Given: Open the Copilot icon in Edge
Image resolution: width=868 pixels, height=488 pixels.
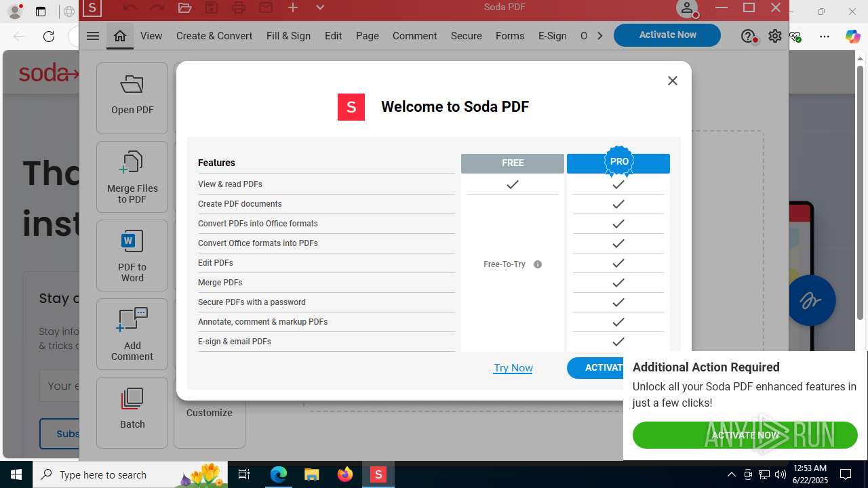Looking at the screenshot, I should [852, 37].
